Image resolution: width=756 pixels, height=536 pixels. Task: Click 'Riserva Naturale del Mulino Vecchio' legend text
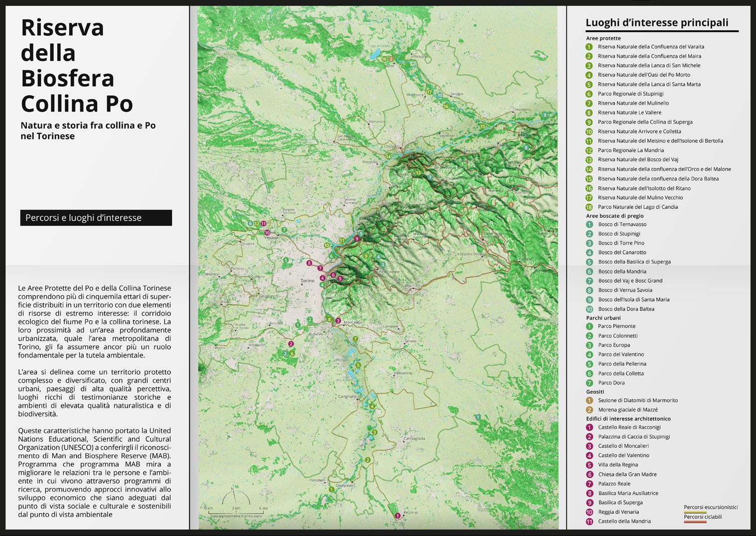640,198
